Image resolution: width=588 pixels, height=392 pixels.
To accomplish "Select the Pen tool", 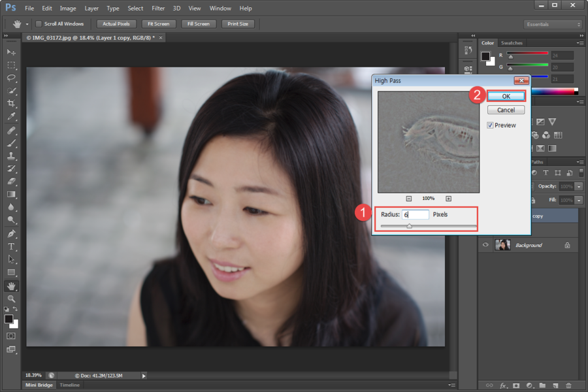I will pos(11,234).
